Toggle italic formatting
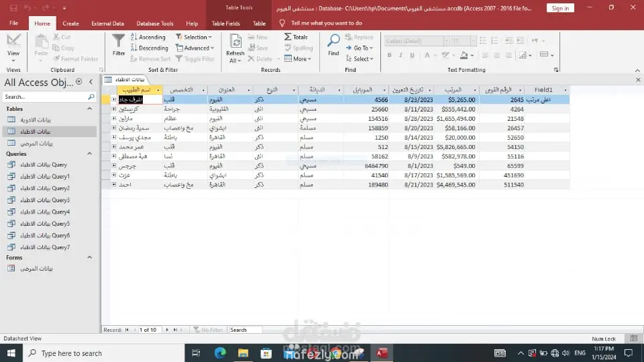 pos(400,54)
